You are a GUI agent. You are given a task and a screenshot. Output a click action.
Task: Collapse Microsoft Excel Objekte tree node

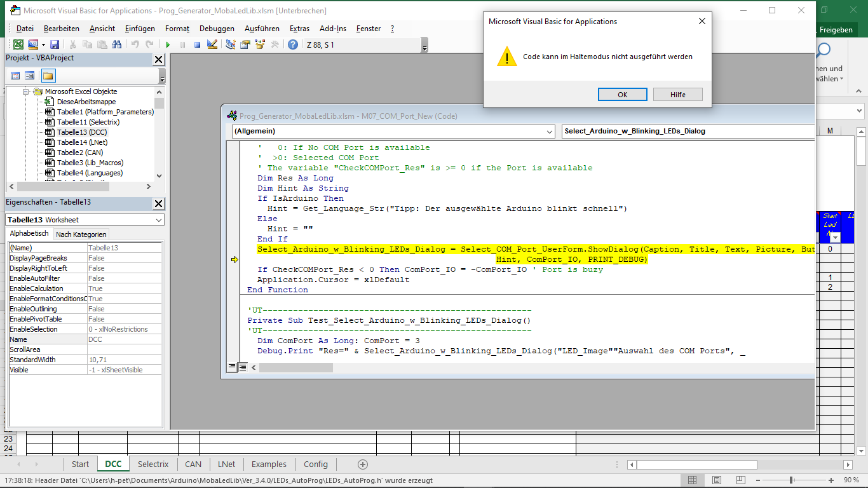point(27,91)
